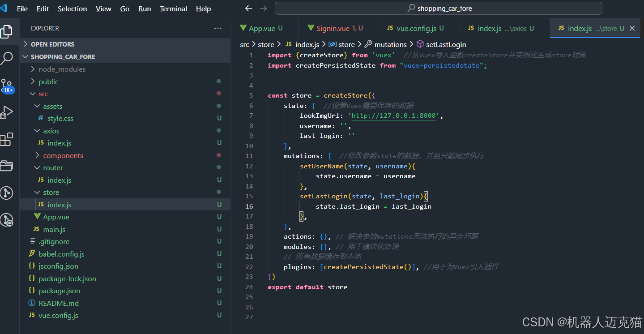Click the shopping_car_fore search box
The image size is (644, 334).
pyautogui.click(x=439, y=9)
